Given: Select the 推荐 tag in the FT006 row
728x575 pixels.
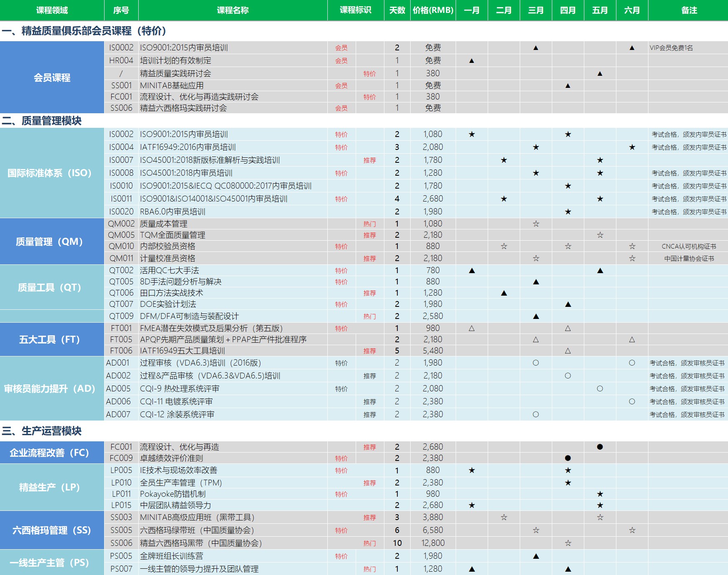Looking at the screenshot, I should [369, 351].
